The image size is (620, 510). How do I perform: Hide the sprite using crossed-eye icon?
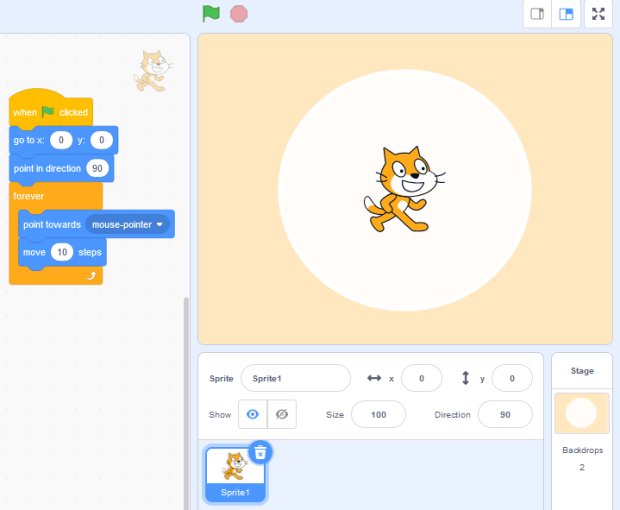[281, 414]
